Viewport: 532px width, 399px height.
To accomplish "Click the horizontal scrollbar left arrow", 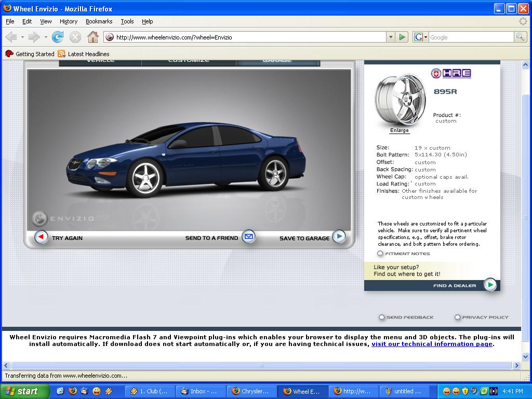I will click(x=6, y=365).
